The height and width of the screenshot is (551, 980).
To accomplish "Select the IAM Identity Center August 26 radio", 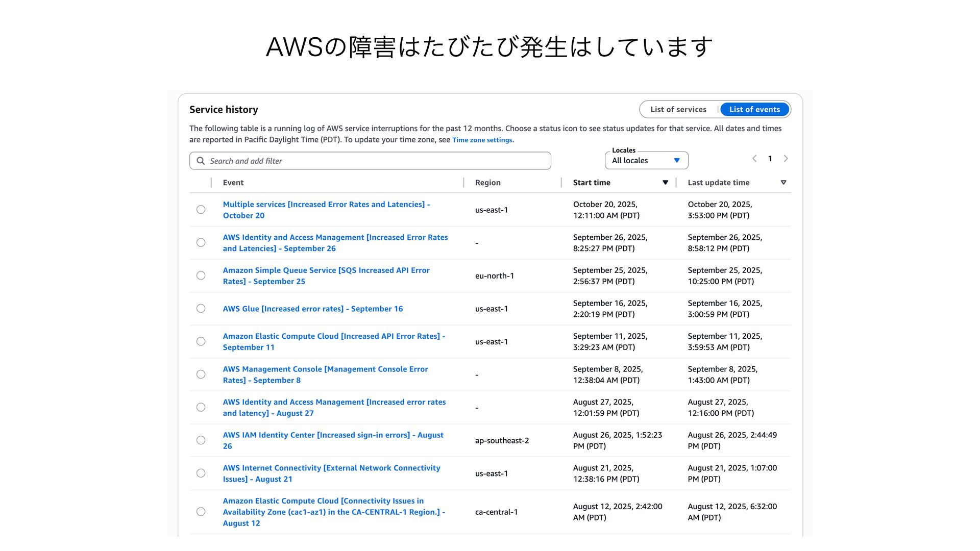I will coord(201,440).
